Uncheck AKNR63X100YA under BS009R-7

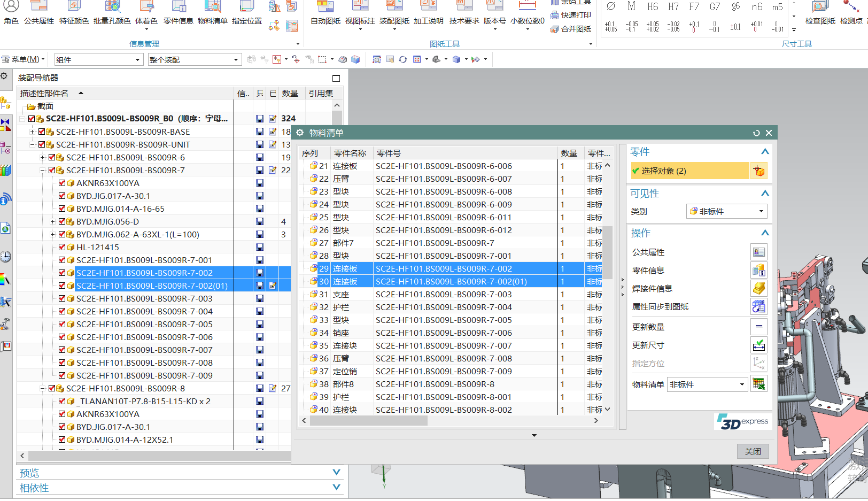pyautogui.click(x=63, y=183)
